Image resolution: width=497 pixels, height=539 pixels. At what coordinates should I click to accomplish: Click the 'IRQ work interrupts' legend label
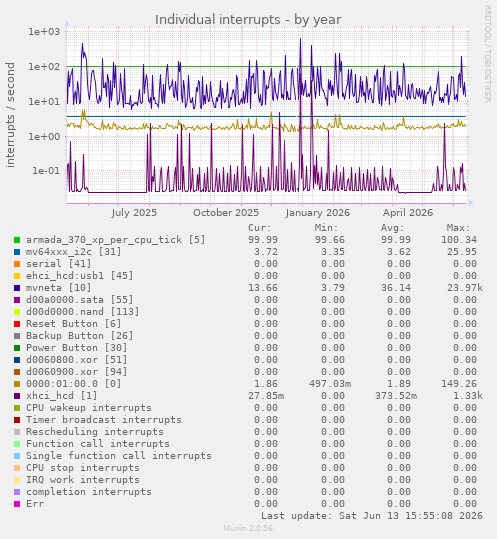[83, 480]
